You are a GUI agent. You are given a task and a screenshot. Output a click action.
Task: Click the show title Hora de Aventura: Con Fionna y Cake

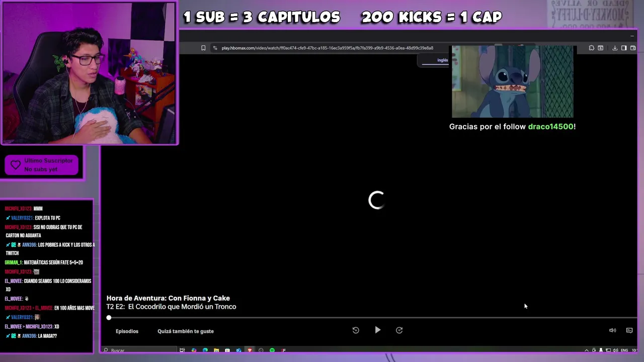(168, 298)
